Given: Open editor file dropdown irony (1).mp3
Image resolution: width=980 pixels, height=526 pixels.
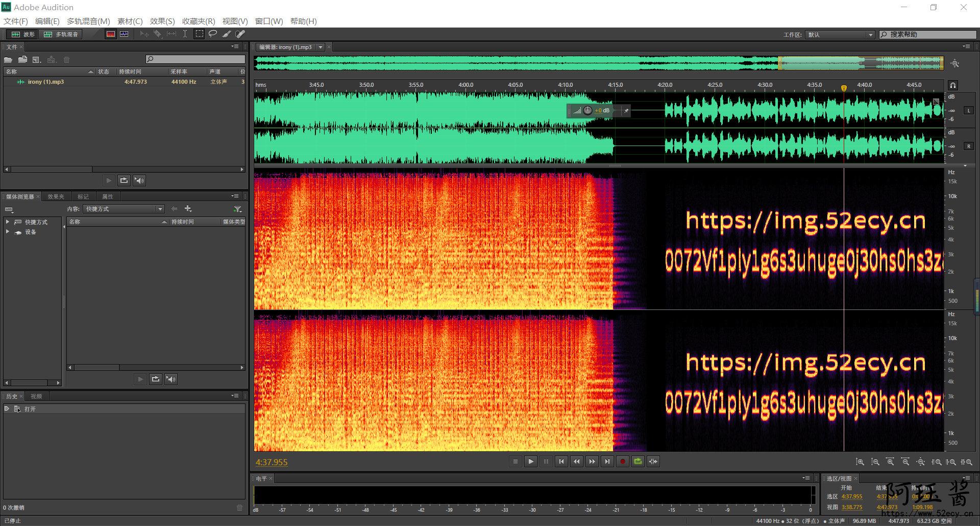Looking at the screenshot, I should 321,47.
